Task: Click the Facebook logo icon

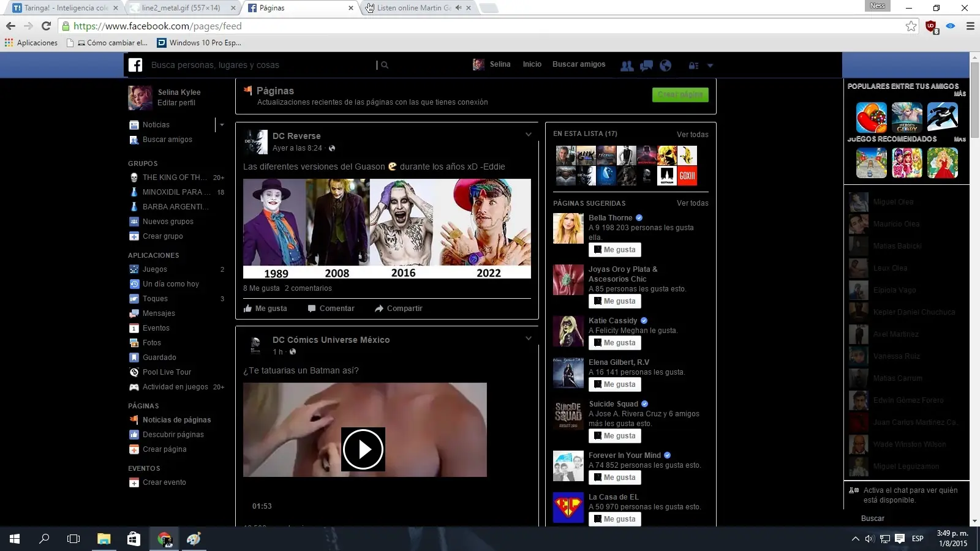Action: pos(135,65)
